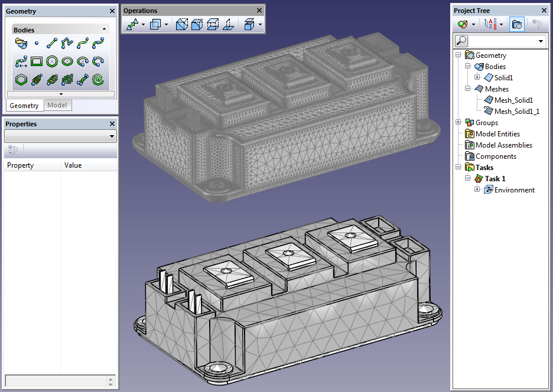The height and width of the screenshot is (392, 553).
Task: Switch to the Model tab
Action: coord(57,106)
